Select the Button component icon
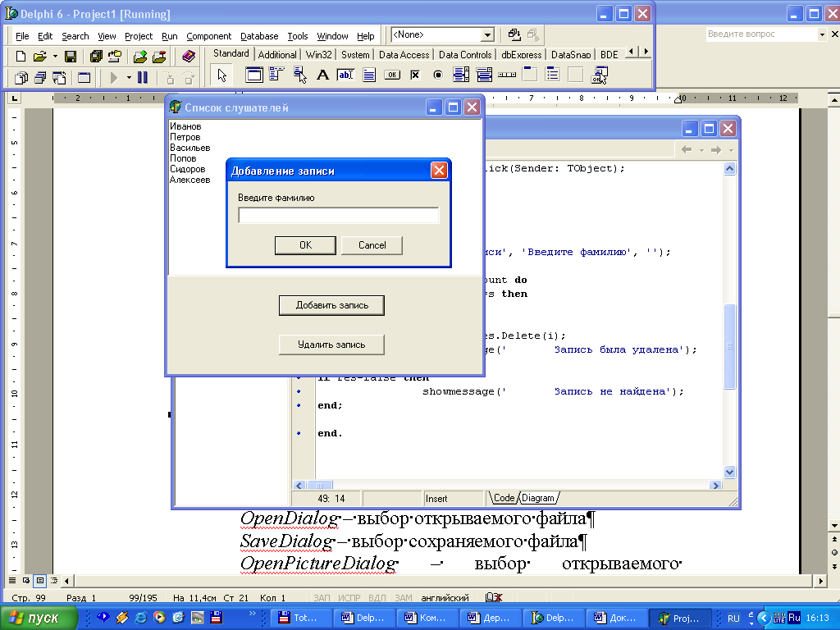Image resolution: width=840 pixels, height=630 pixels. (x=392, y=75)
